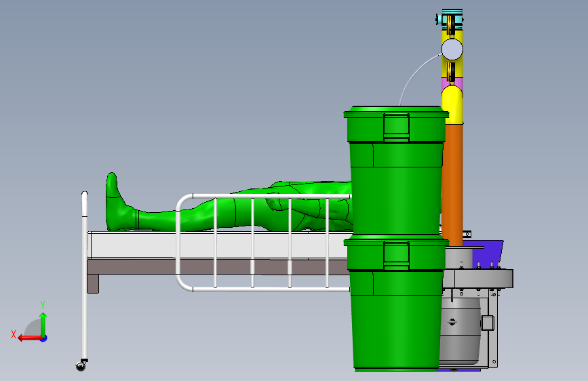588x381 pixels.
Task: Click the red X axis arrow of the triad
Action: tap(29, 338)
